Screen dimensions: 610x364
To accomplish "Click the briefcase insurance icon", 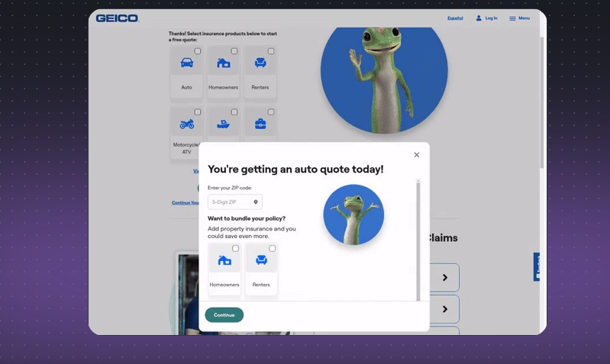I will click(x=260, y=124).
